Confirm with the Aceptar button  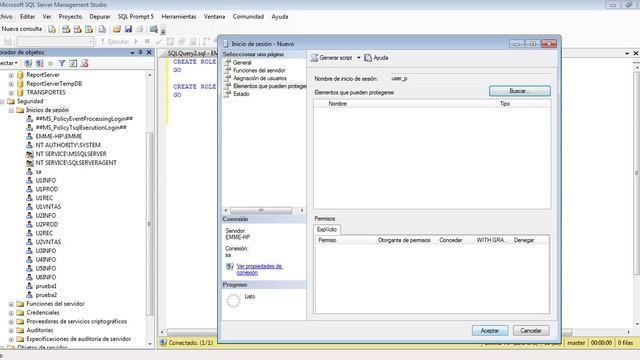(490, 331)
